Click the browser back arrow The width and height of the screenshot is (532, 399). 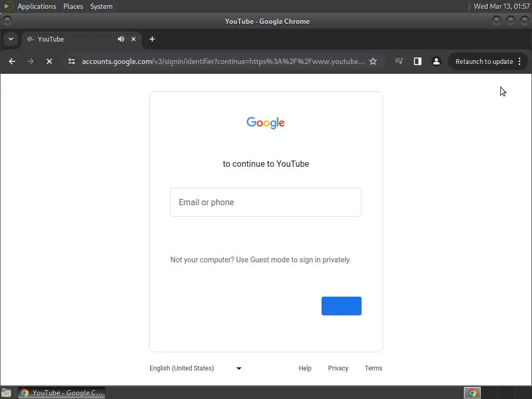(x=12, y=61)
